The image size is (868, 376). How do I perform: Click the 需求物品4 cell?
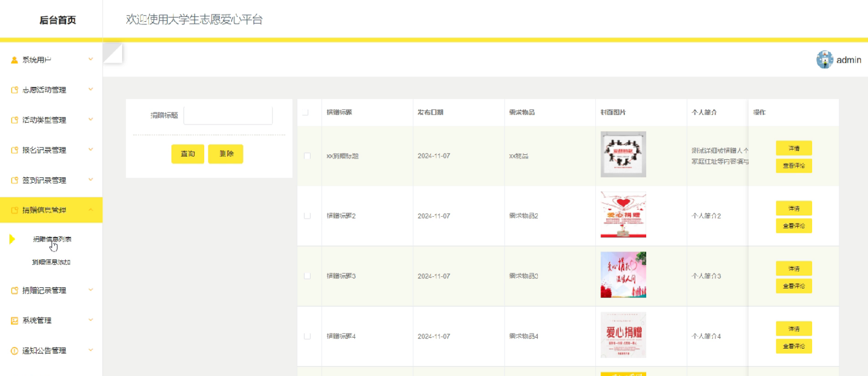coord(523,336)
